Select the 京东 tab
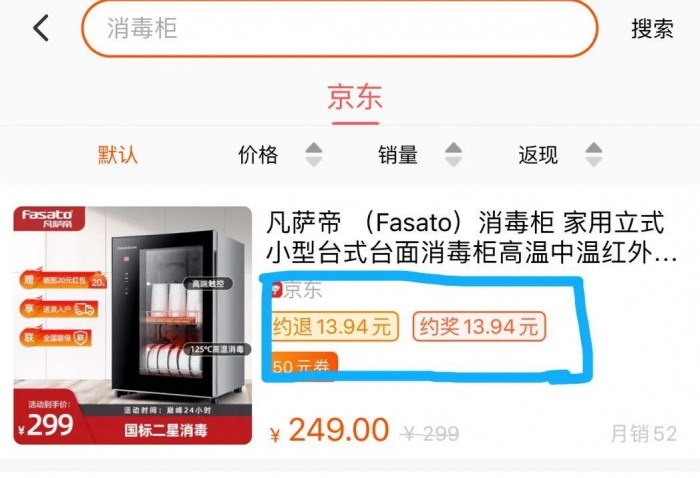 [x=355, y=96]
